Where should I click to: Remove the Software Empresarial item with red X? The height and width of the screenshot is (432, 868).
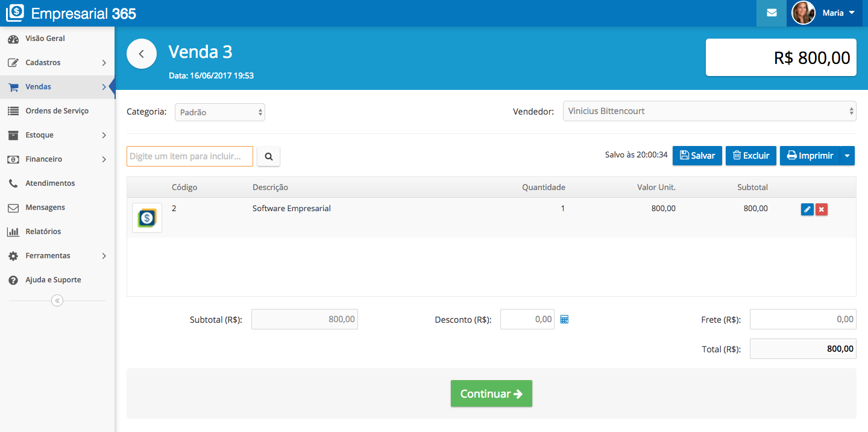point(822,209)
